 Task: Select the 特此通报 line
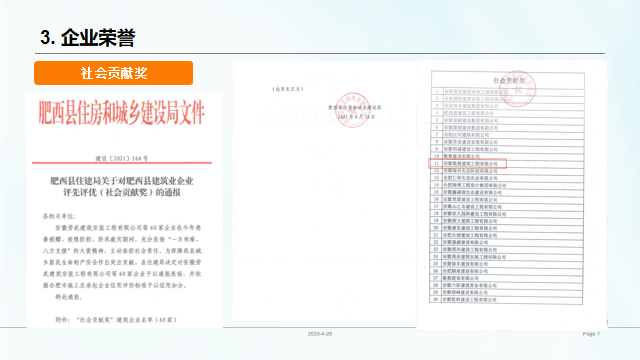tap(69, 297)
